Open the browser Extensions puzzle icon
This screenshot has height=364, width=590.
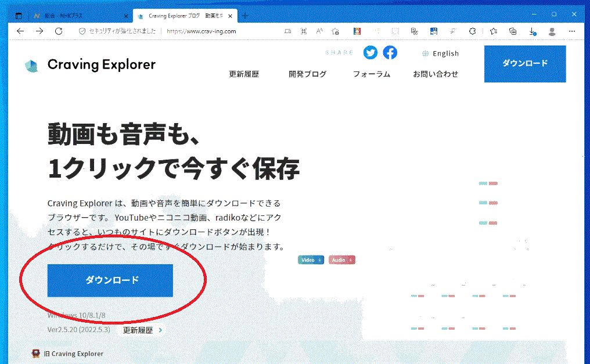coord(472,31)
